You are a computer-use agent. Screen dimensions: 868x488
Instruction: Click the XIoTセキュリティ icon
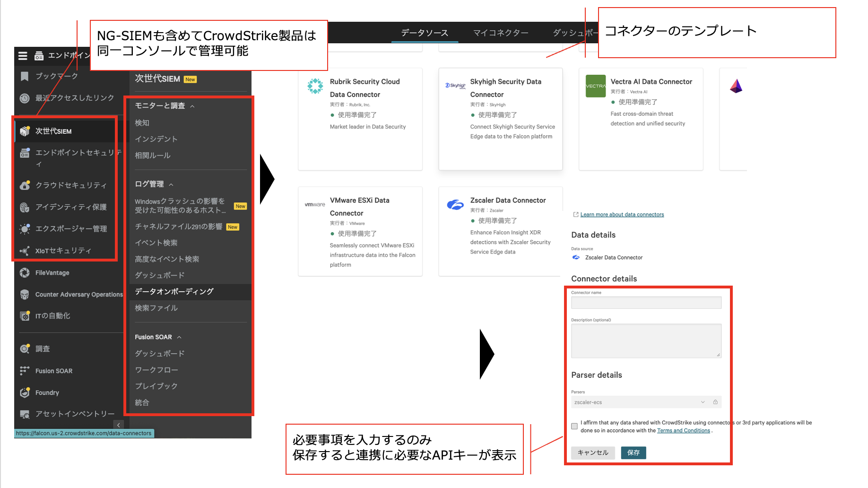[x=25, y=251]
